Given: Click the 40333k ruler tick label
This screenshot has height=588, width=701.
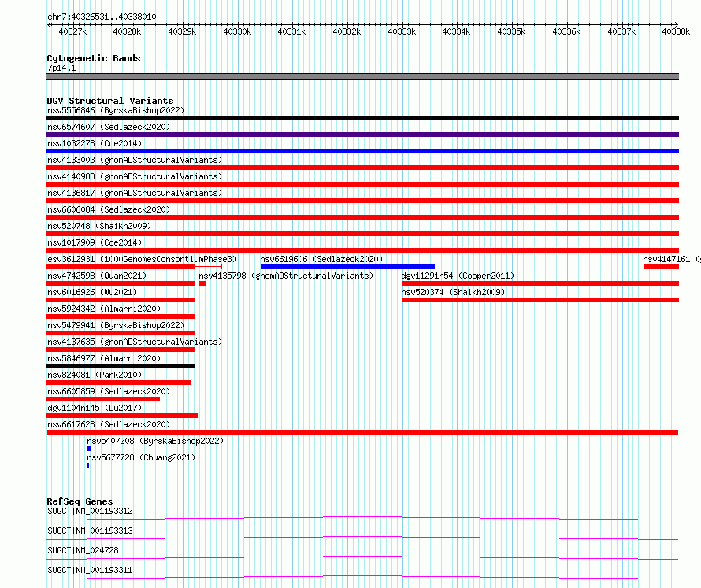Looking at the screenshot, I should point(402,31).
